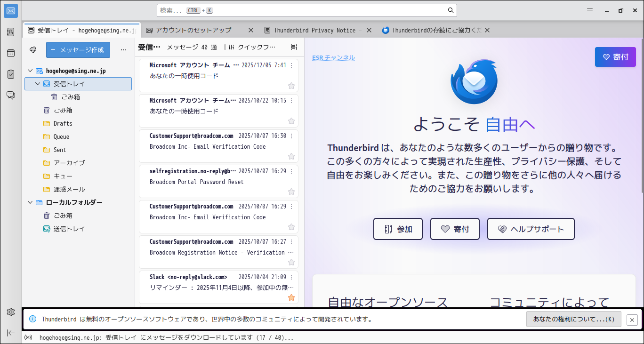Close the Thunderbird Privacy Notice tab
This screenshot has width=644, height=344.
[369, 30]
